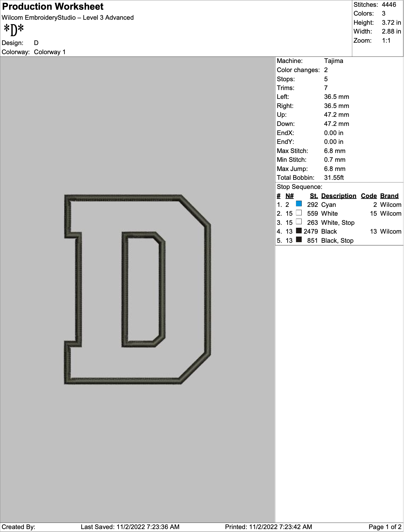Click the embroidered D letter design preview

[x=137, y=289]
